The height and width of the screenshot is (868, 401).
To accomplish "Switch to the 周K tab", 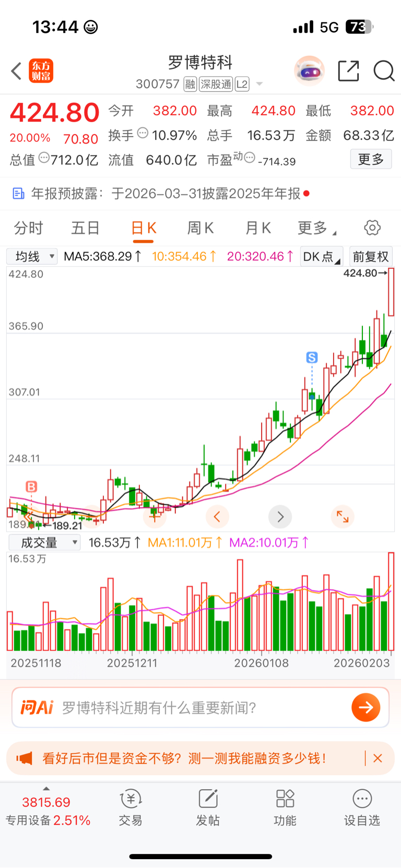I will point(200,228).
